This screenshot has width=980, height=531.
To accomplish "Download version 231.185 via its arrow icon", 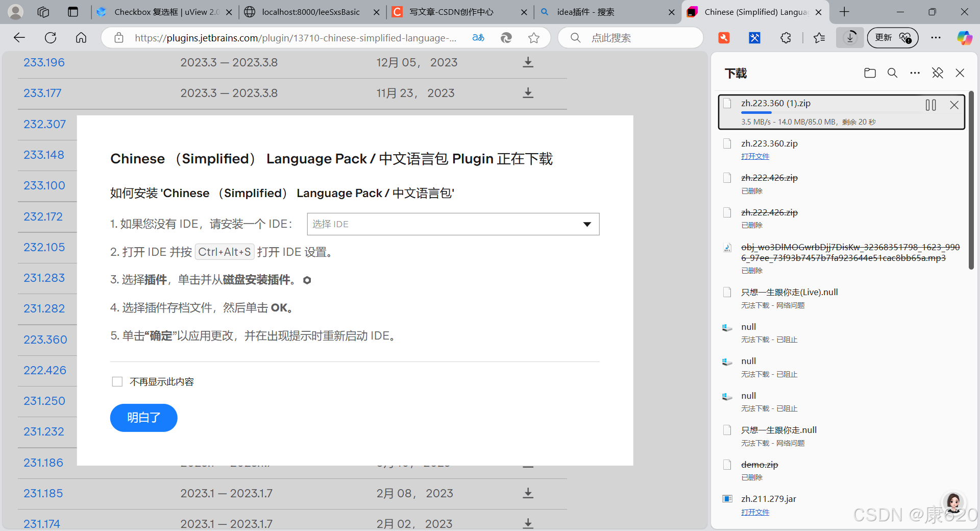I will (x=528, y=493).
